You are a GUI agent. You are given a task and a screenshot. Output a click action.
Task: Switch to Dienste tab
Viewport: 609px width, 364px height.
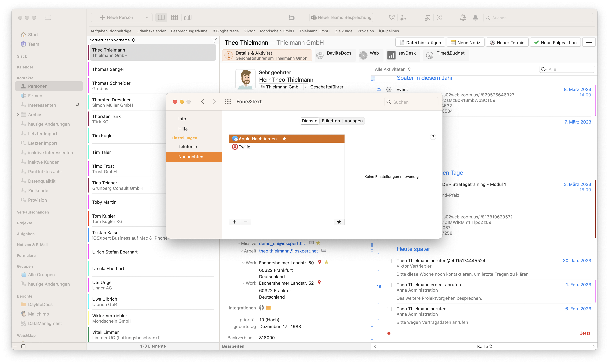(309, 121)
